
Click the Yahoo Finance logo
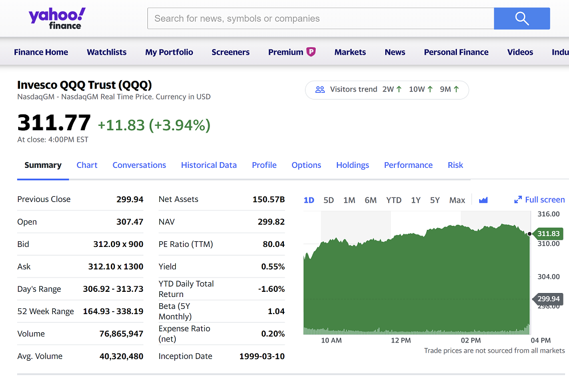57,19
